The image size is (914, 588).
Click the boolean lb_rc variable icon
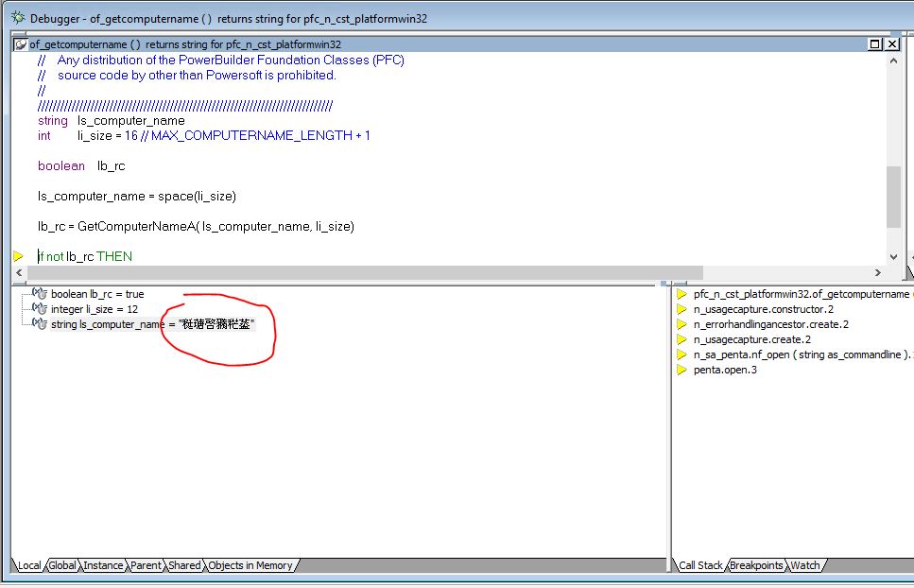40,294
